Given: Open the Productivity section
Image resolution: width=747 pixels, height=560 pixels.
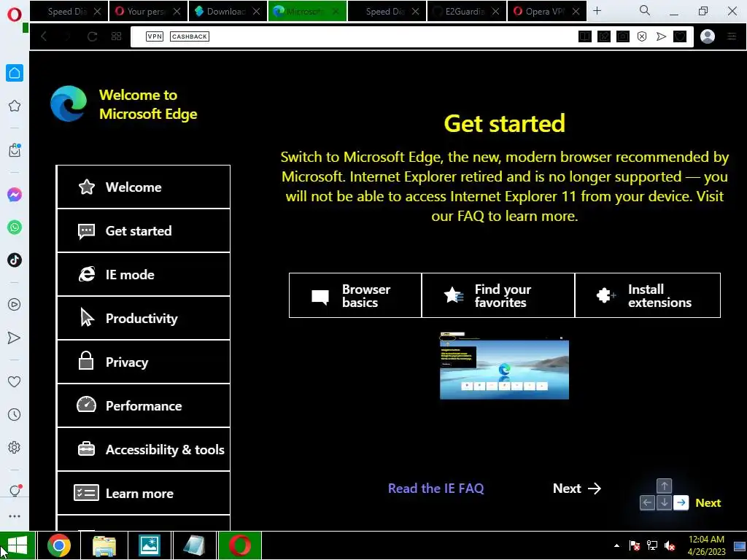Looking at the screenshot, I should (x=144, y=319).
